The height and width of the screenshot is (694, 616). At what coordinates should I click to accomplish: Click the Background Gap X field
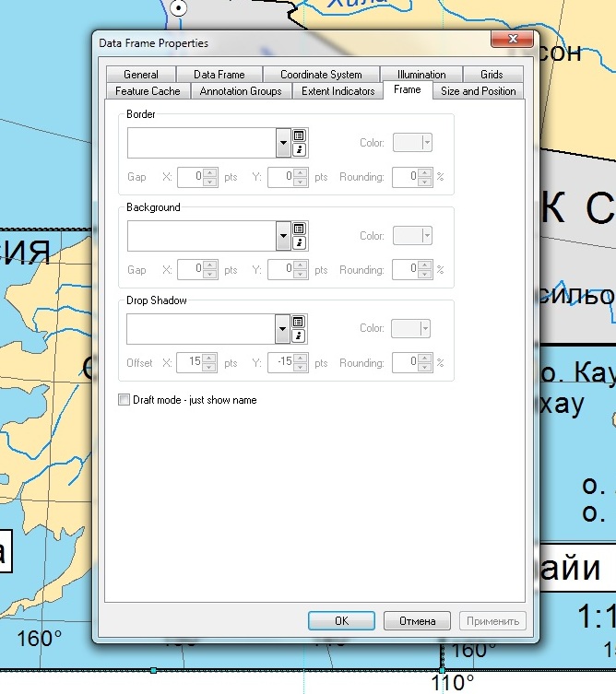pyautogui.click(x=190, y=269)
